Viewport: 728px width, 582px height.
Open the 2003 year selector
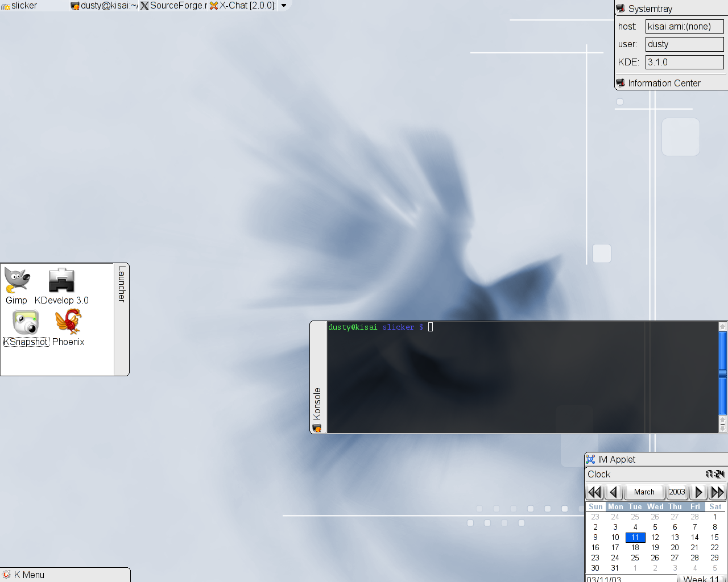click(677, 492)
